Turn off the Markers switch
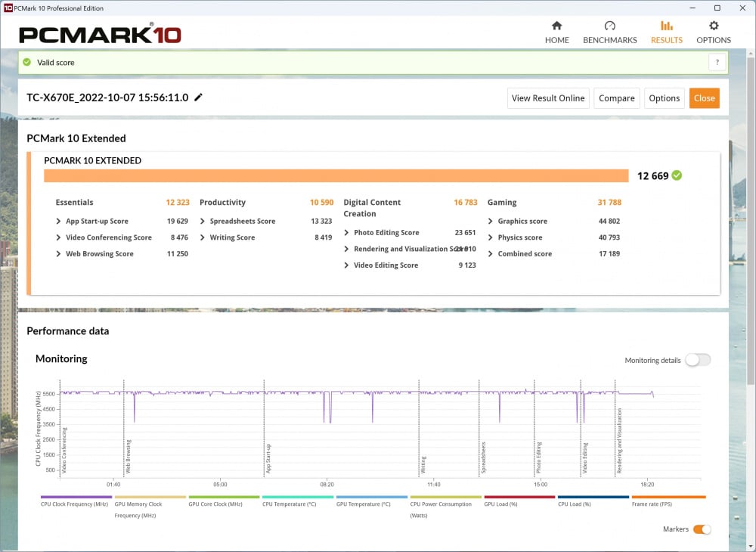The height and width of the screenshot is (552, 756). (x=702, y=529)
